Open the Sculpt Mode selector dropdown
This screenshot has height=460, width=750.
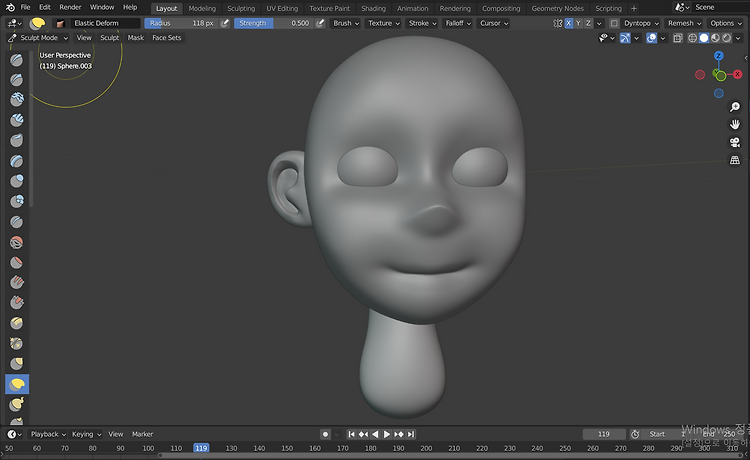click(x=38, y=38)
